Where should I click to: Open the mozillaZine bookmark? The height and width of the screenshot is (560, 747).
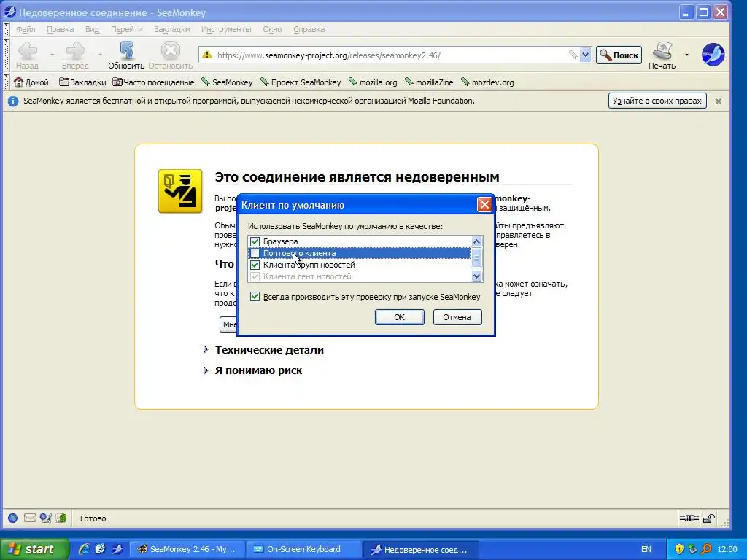point(429,82)
